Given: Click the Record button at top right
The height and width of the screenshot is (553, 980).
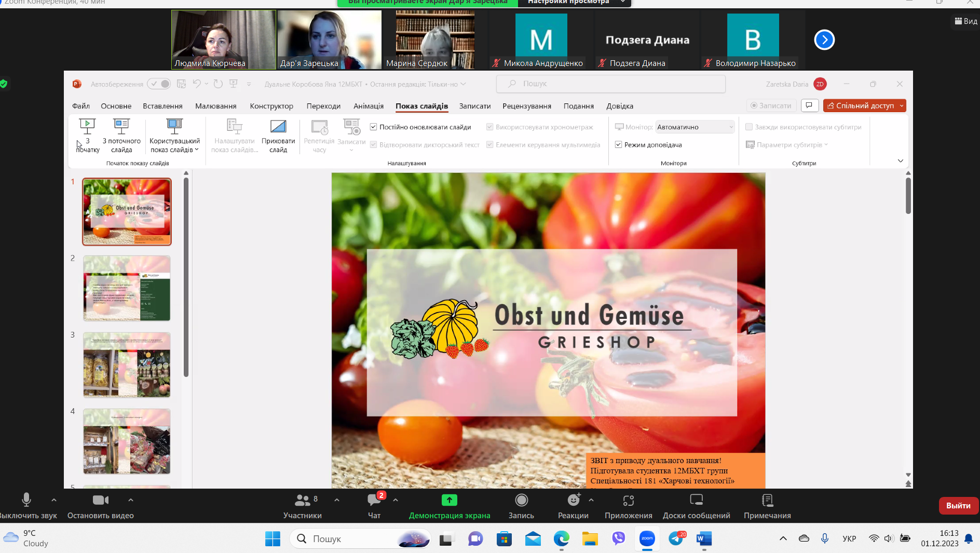Looking at the screenshot, I should click(x=771, y=105).
